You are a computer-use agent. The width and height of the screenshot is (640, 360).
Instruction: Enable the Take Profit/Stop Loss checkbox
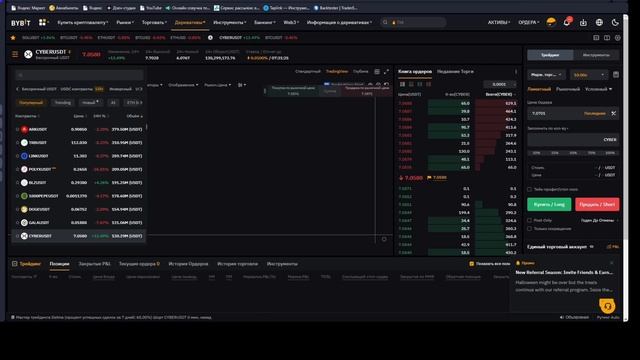point(530,189)
